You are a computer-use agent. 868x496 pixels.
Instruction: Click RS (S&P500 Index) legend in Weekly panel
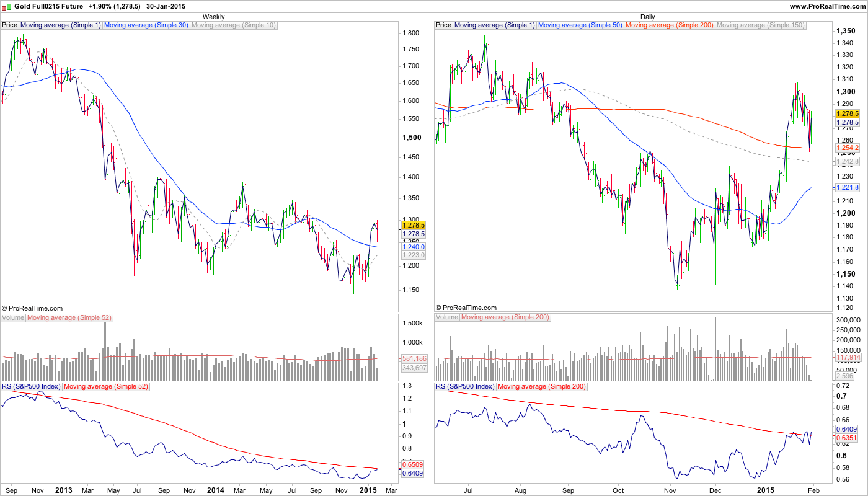point(31,386)
